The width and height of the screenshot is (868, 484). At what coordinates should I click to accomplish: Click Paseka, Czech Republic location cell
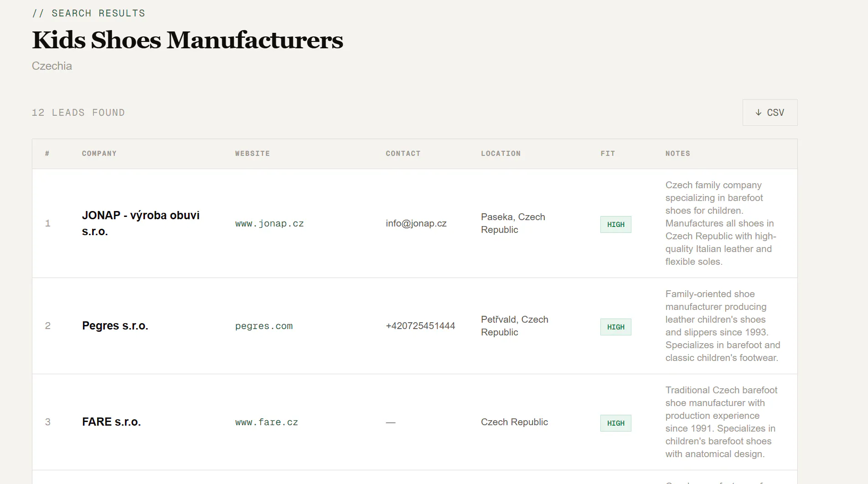[x=513, y=223]
